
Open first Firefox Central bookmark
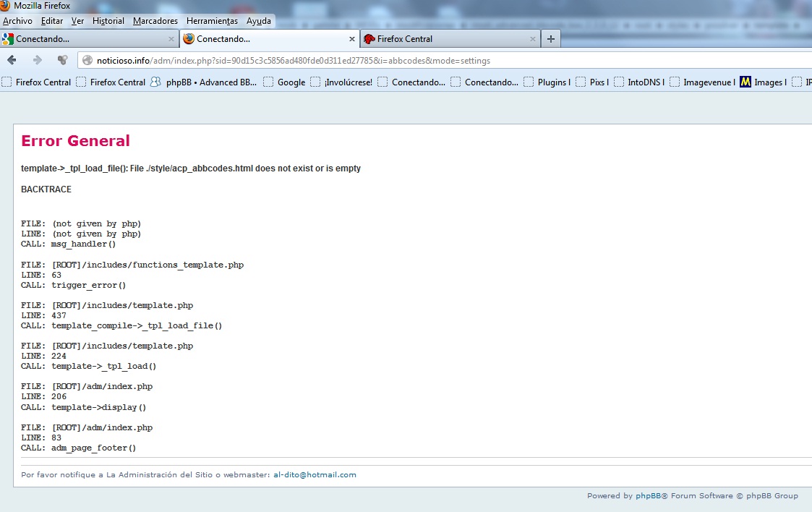click(x=37, y=82)
